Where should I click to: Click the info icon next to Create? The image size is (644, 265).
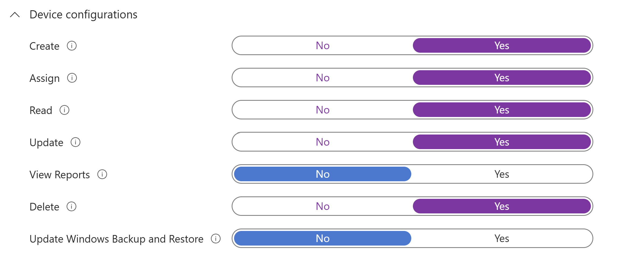pyautogui.click(x=72, y=46)
